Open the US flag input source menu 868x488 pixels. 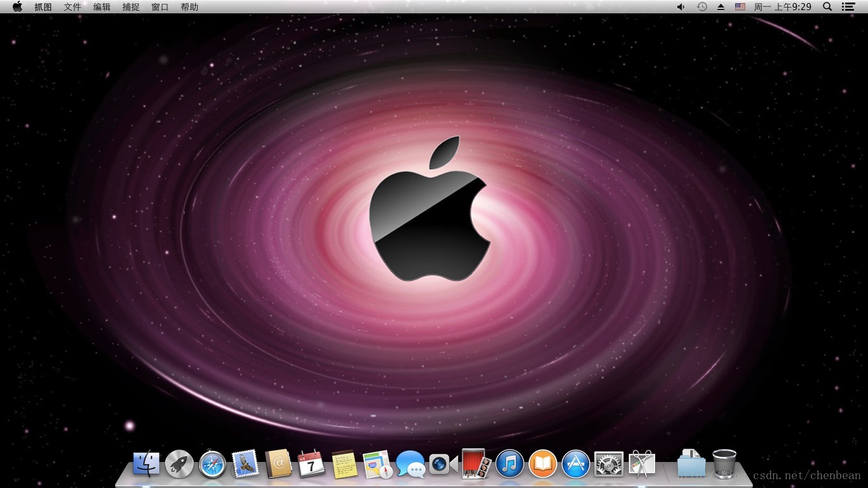tap(740, 6)
